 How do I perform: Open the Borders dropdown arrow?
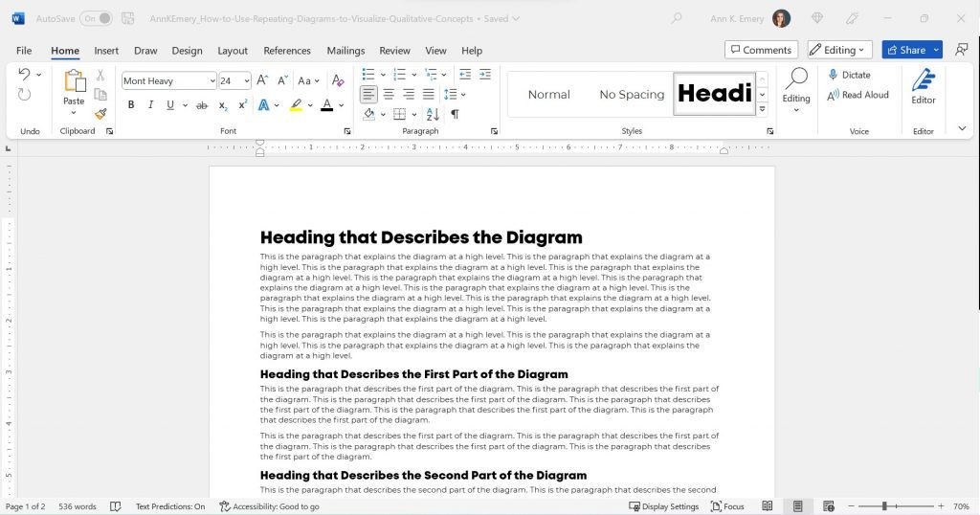413,114
